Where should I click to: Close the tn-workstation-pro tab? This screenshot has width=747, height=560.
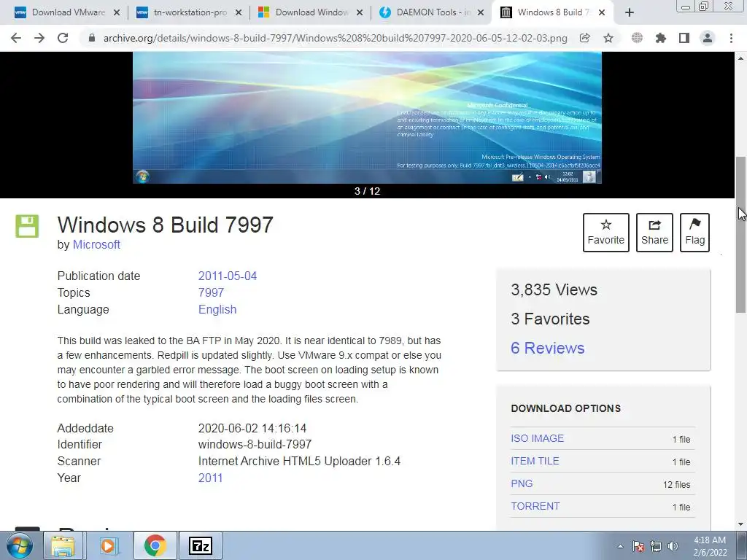(239, 13)
